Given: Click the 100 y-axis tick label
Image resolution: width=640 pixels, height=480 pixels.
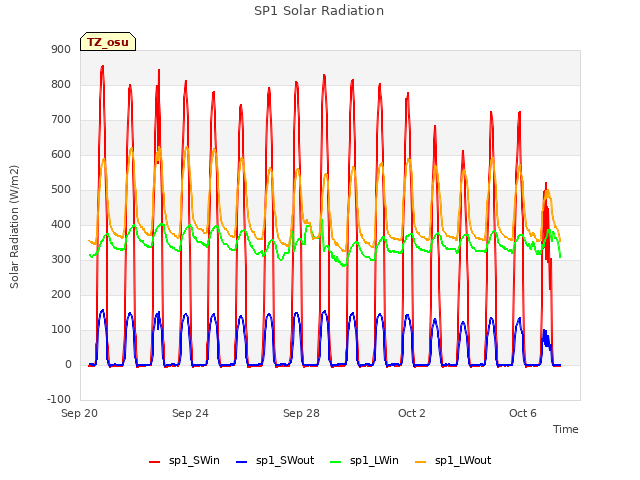Looking at the screenshot, I should tap(61, 330).
